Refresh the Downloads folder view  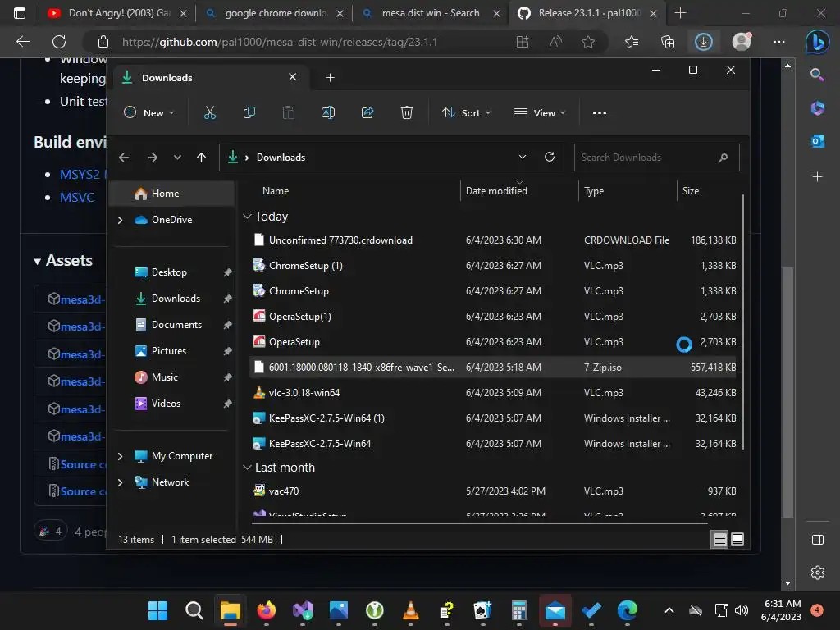pyautogui.click(x=549, y=157)
